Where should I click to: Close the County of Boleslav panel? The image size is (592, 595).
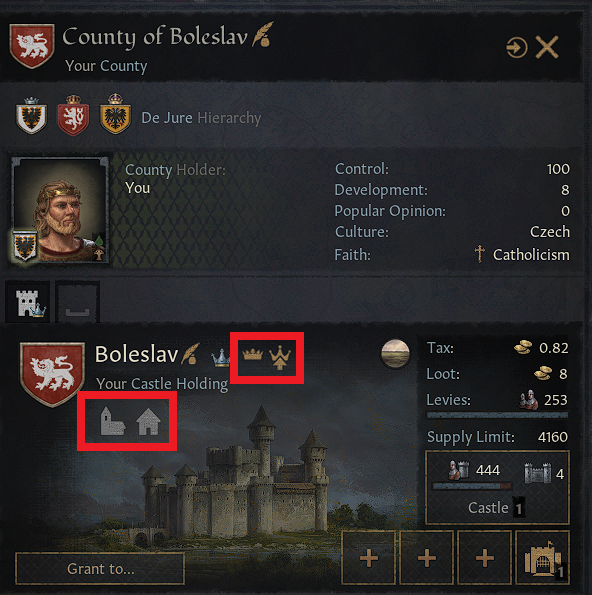tap(547, 47)
